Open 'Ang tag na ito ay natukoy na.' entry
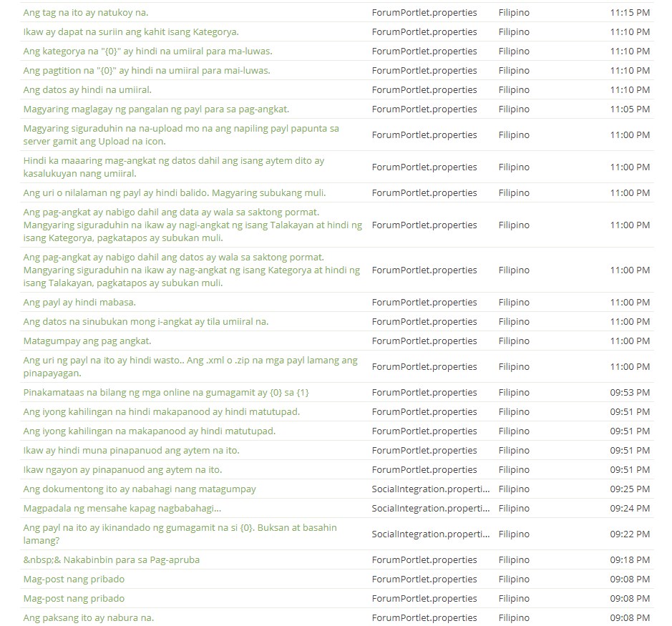This screenshot has height=626, width=672. [86, 13]
